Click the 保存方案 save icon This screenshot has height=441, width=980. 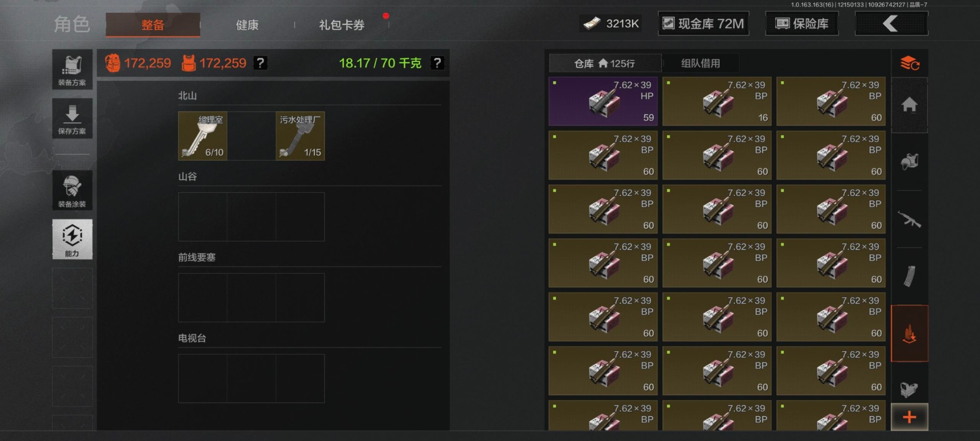click(x=72, y=118)
